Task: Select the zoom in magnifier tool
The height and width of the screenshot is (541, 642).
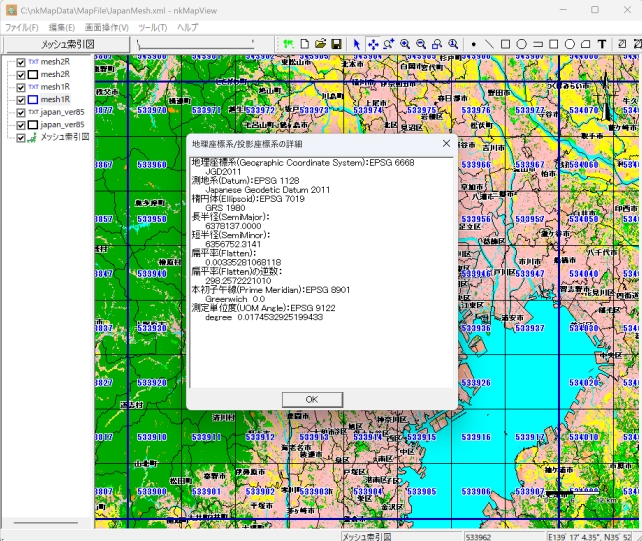Action: [405, 44]
